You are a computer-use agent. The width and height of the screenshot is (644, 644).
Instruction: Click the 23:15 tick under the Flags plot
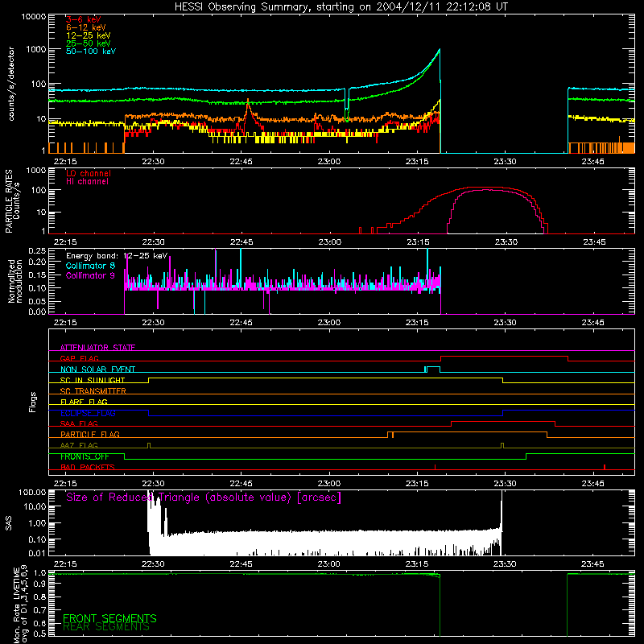pos(417,484)
